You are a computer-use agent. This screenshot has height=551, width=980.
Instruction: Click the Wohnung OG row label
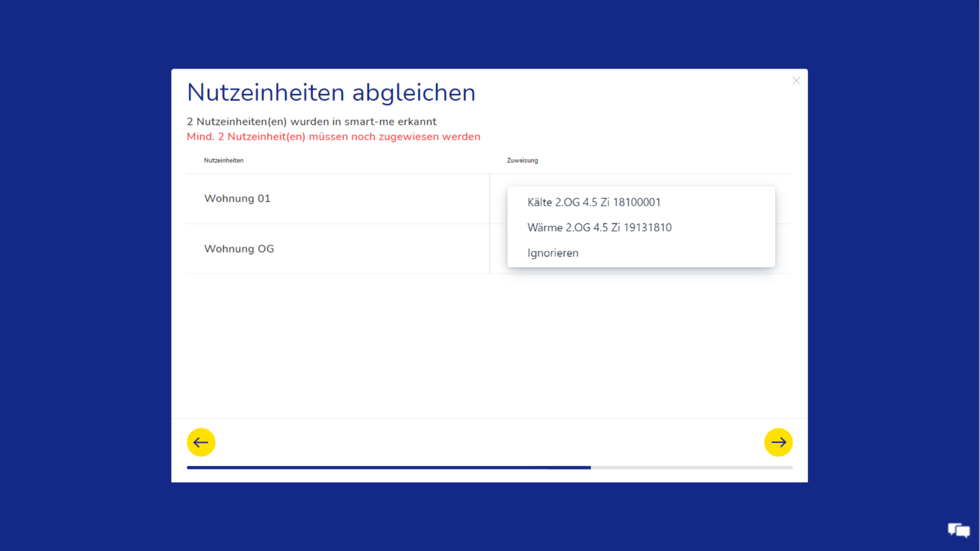239,249
